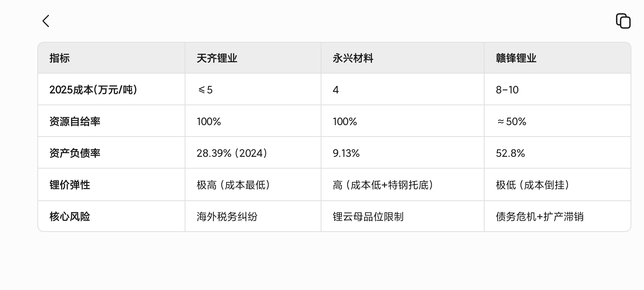
Task: Copy the table with the copy icon
Action: pyautogui.click(x=623, y=21)
